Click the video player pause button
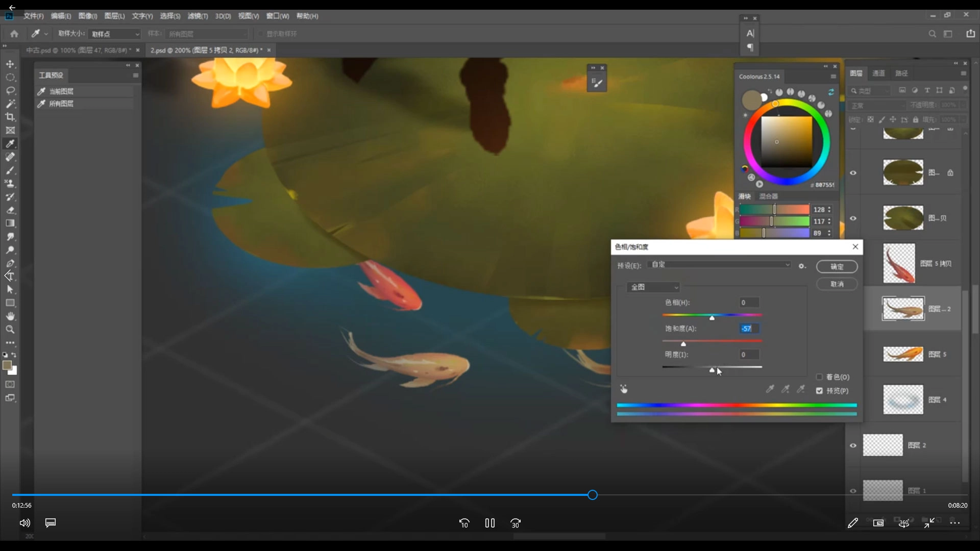The height and width of the screenshot is (551, 980). tap(490, 523)
